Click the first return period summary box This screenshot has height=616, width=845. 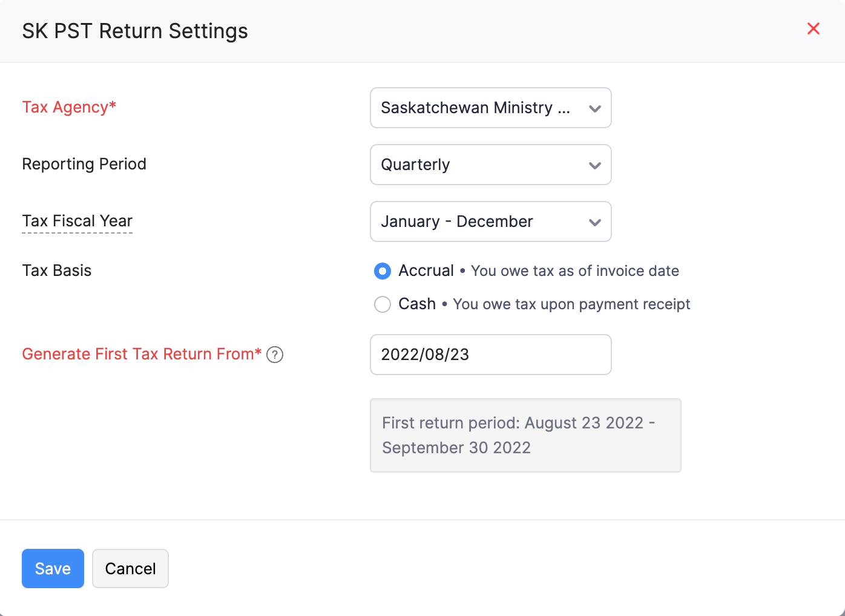pyautogui.click(x=525, y=435)
